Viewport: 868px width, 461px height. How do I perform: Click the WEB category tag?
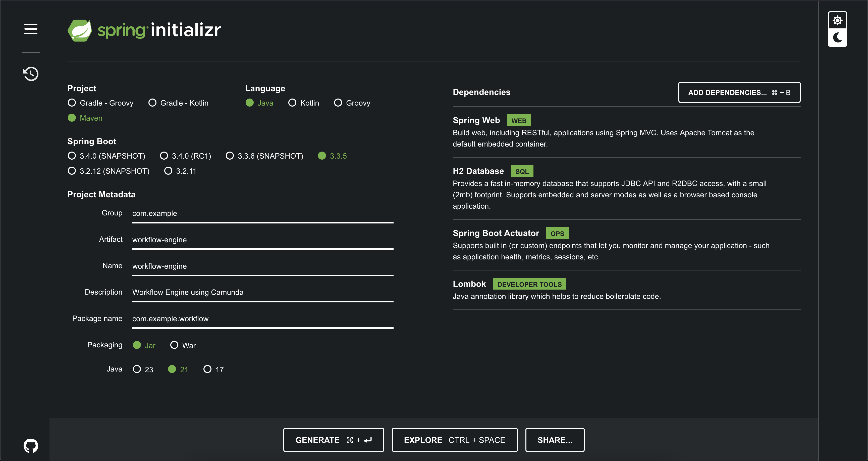[519, 120]
